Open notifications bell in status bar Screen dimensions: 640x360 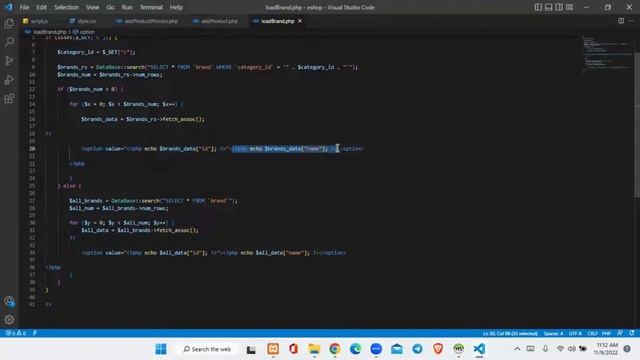coord(631,333)
